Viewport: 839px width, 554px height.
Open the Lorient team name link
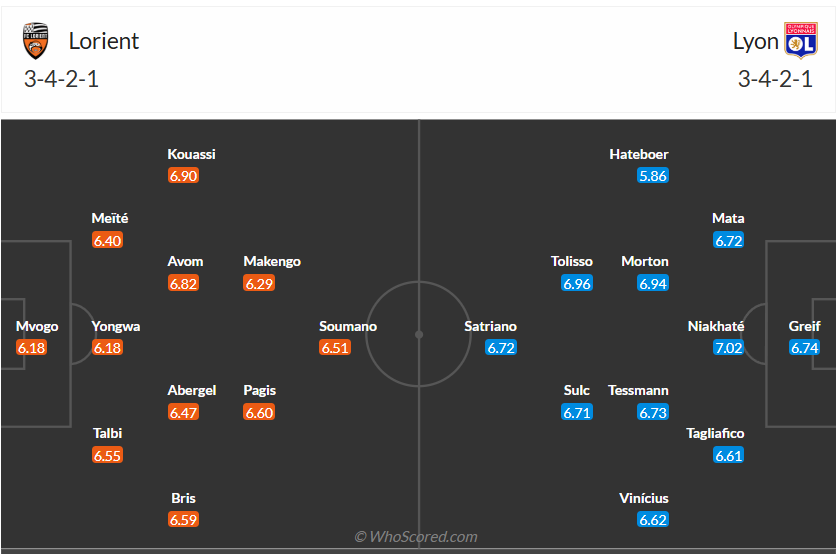[x=104, y=41]
